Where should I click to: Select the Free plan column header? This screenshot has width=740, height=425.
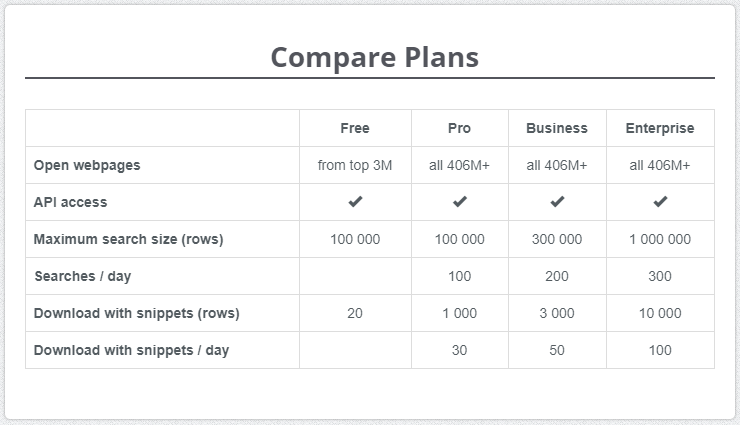pos(355,128)
